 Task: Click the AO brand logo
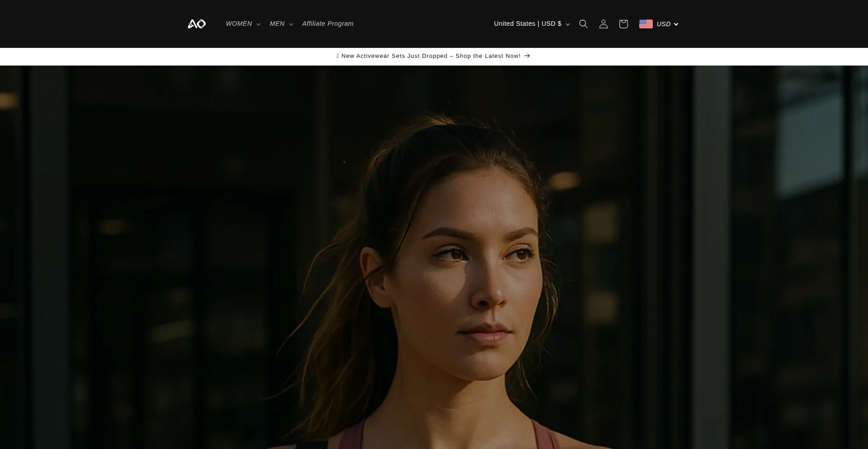click(197, 24)
